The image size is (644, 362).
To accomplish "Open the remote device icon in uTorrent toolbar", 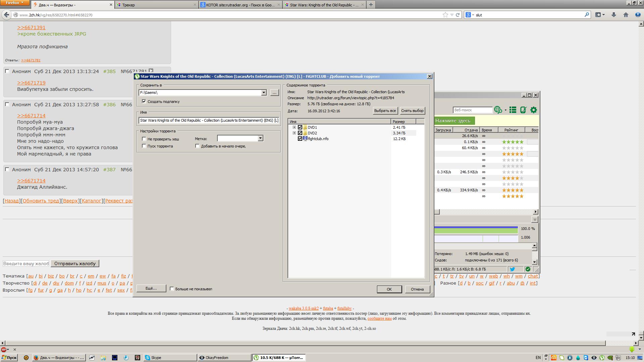I will coord(523,110).
